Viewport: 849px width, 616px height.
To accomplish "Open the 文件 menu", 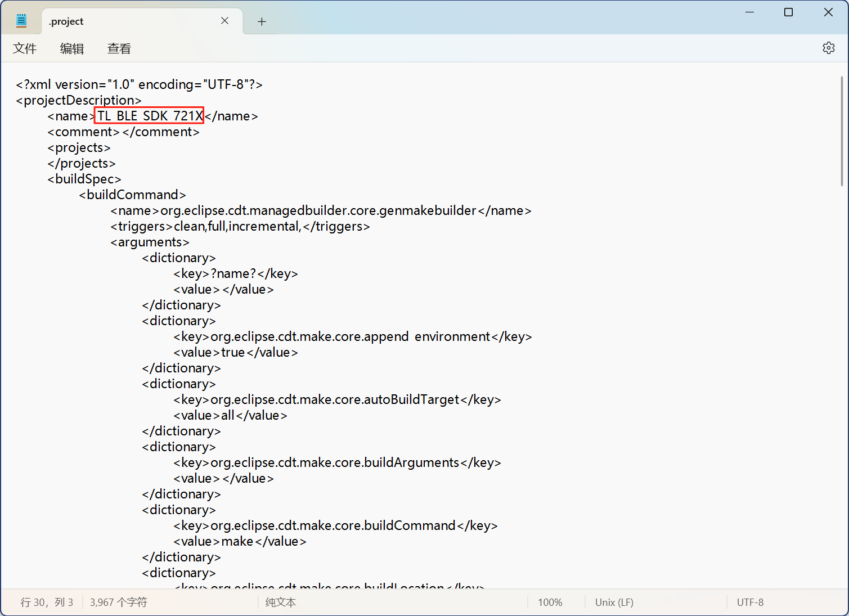I will click(x=25, y=49).
